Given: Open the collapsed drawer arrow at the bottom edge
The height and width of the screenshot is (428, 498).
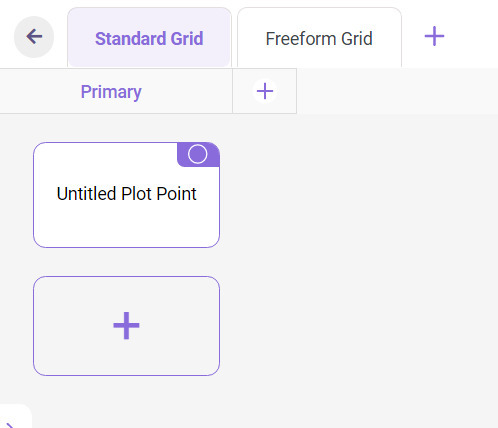Looking at the screenshot, I should coord(12,421).
